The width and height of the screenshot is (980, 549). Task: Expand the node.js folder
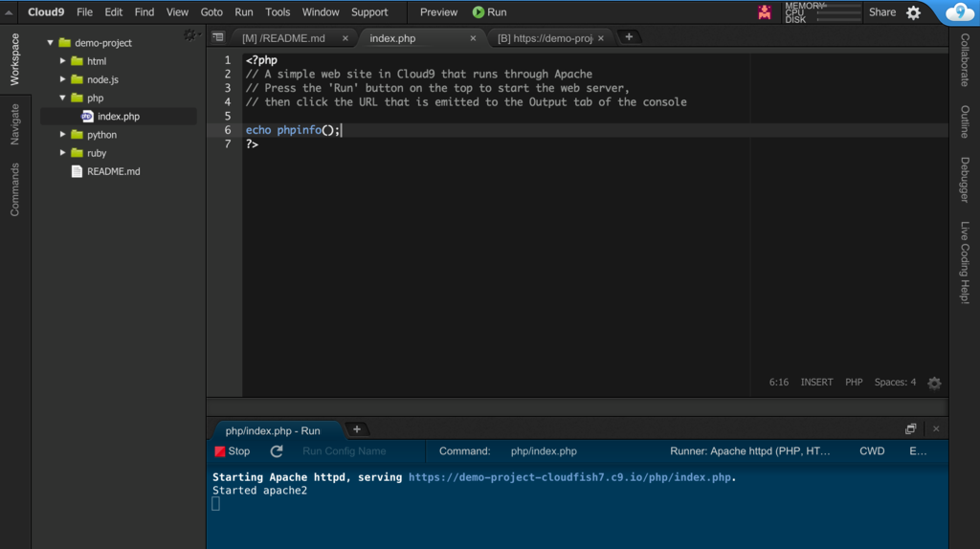pos(62,78)
